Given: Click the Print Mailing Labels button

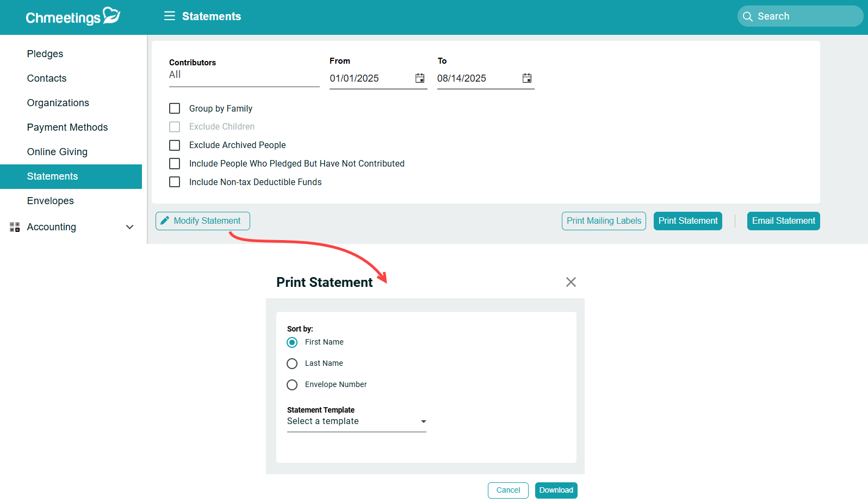Looking at the screenshot, I should tap(604, 221).
